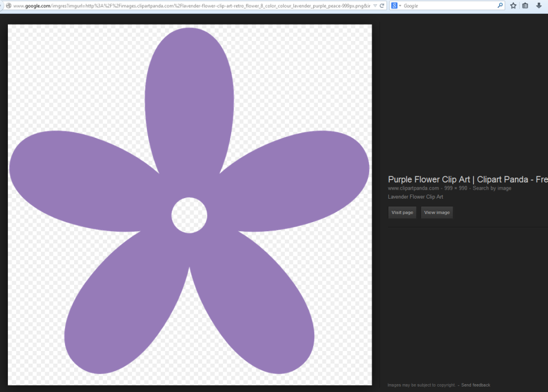Reload the current page
This screenshot has height=392, width=548.
tap(382, 5)
